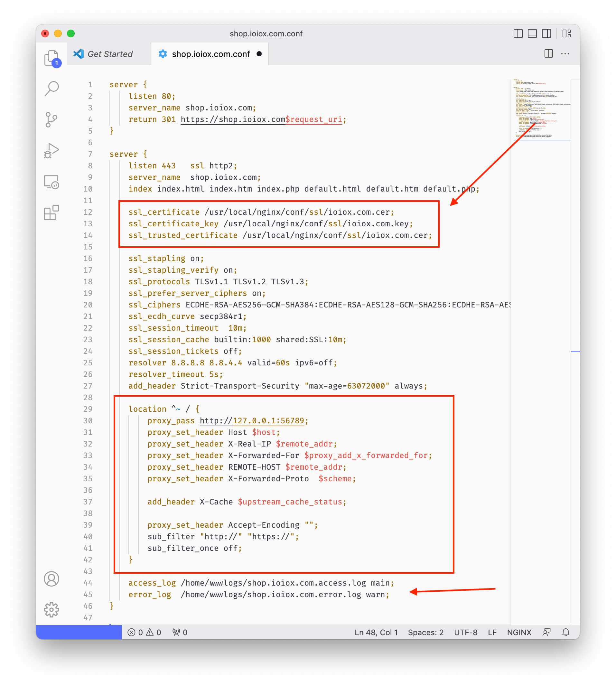Open the Extensions view

pyautogui.click(x=51, y=212)
